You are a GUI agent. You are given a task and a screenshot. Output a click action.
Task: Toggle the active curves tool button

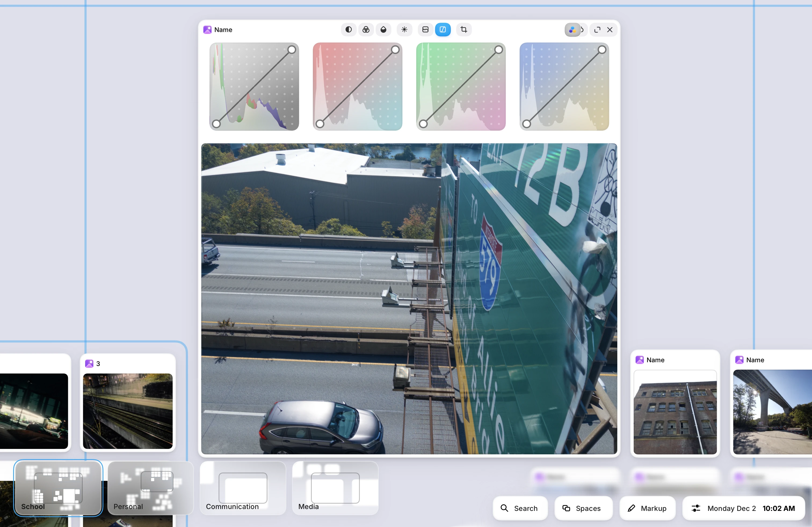[x=443, y=30]
